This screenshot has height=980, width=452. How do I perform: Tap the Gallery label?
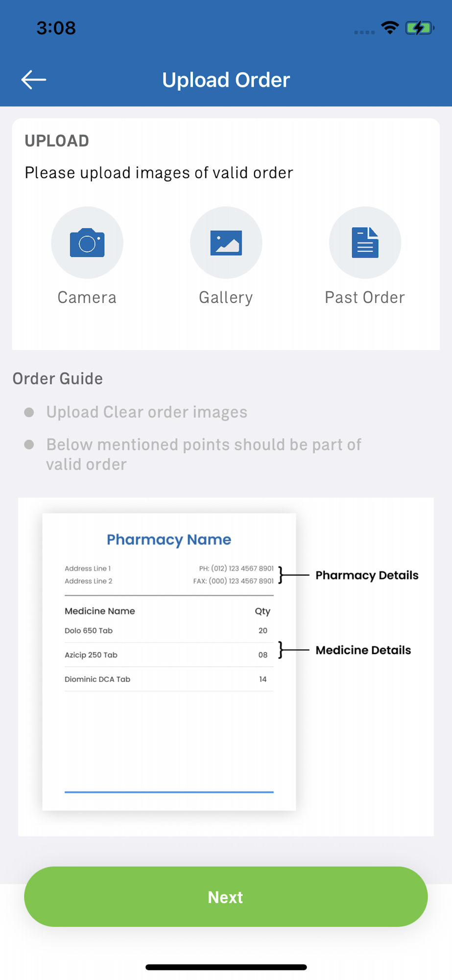[226, 297]
